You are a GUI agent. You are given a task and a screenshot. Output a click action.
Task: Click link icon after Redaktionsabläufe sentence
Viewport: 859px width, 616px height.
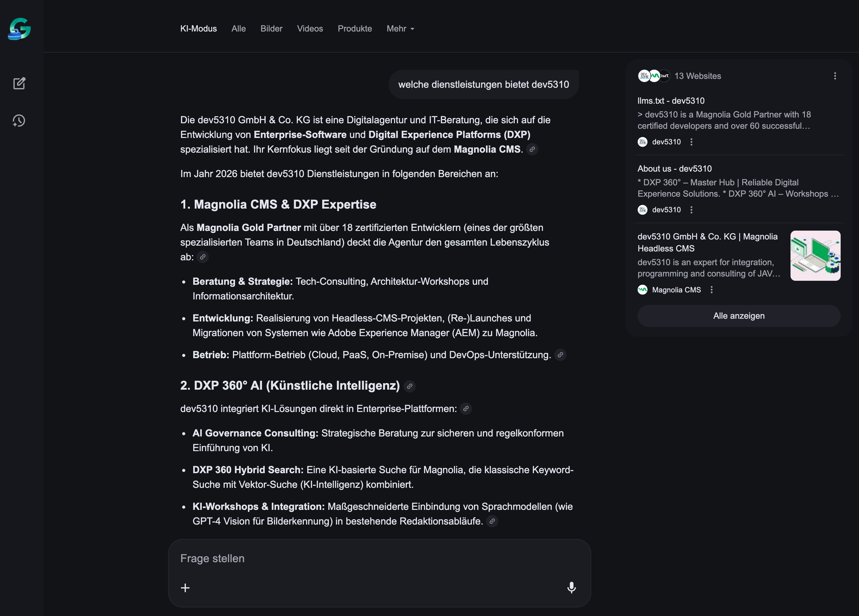coord(492,521)
